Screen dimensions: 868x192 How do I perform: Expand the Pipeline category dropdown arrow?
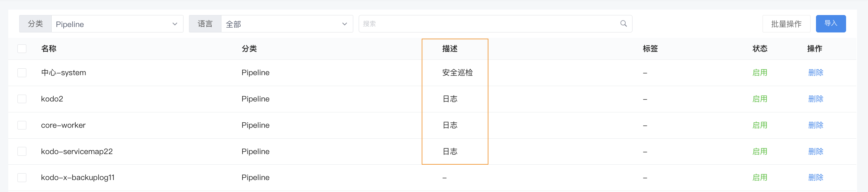(175, 24)
